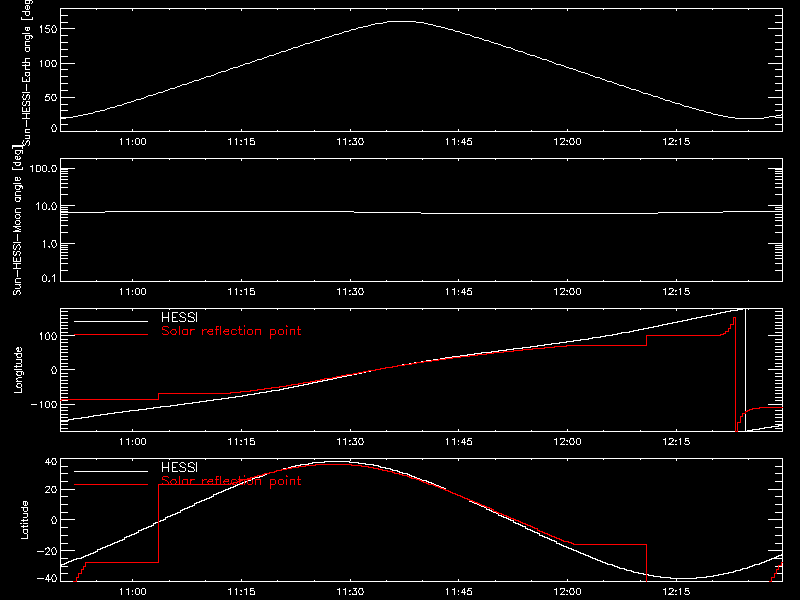
Task: Click the 150 tick label on Earth angle axis
Action: [x=48, y=29]
